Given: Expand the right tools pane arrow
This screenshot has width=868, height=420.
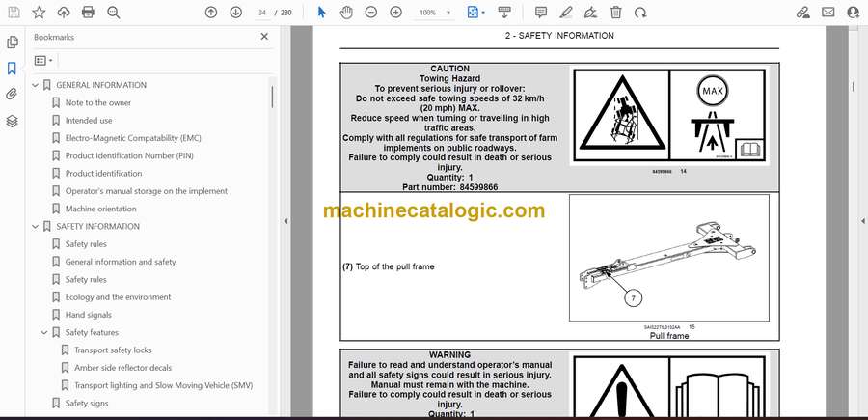Looking at the screenshot, I should click(862, 221).
